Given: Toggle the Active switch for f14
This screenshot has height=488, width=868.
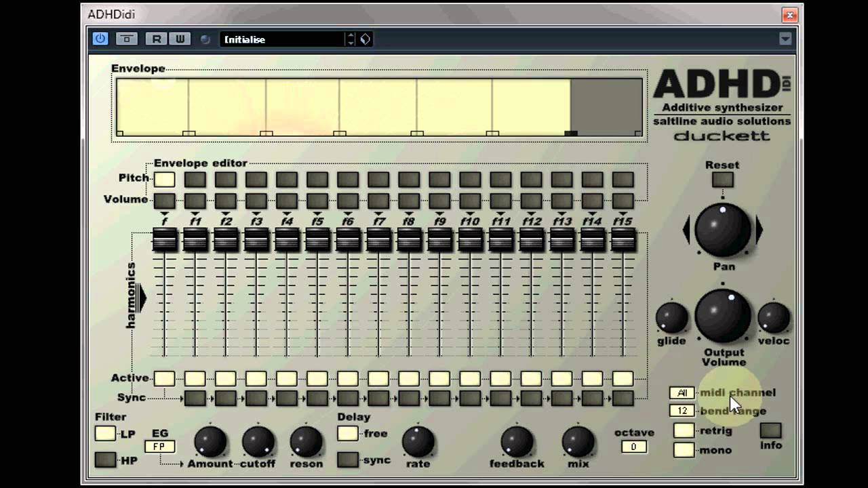Looking at the screenshot, I should pyautogui.click(x=592, y=378).
